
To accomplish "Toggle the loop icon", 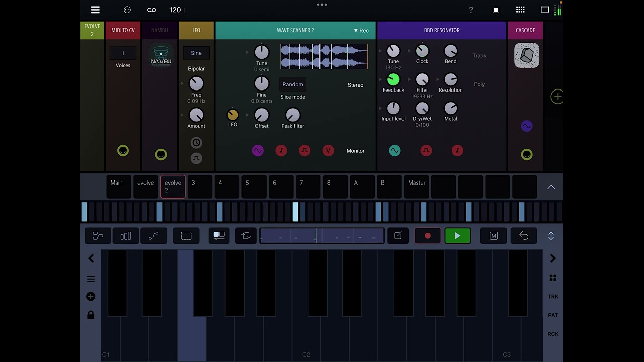I will tap(246, 236).
